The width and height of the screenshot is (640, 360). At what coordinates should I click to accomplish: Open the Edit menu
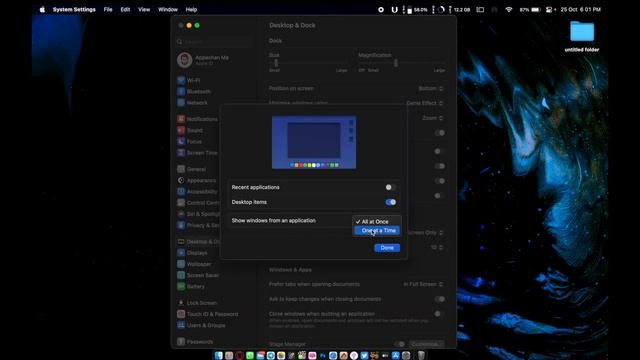[125, 9]
